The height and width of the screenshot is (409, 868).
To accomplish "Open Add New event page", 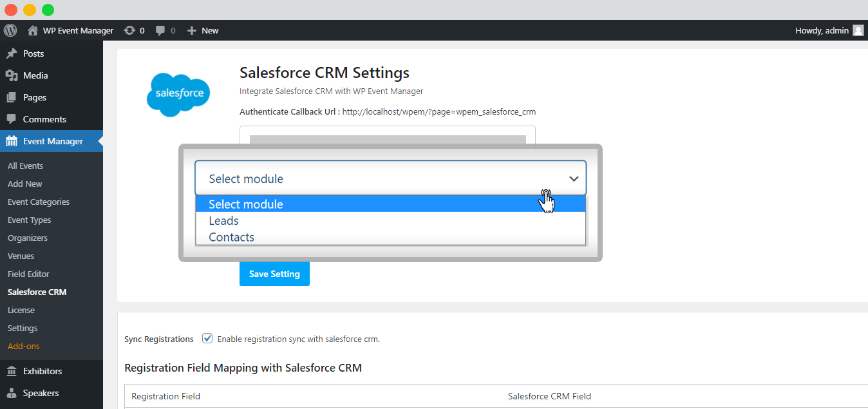I will (25, 184).
